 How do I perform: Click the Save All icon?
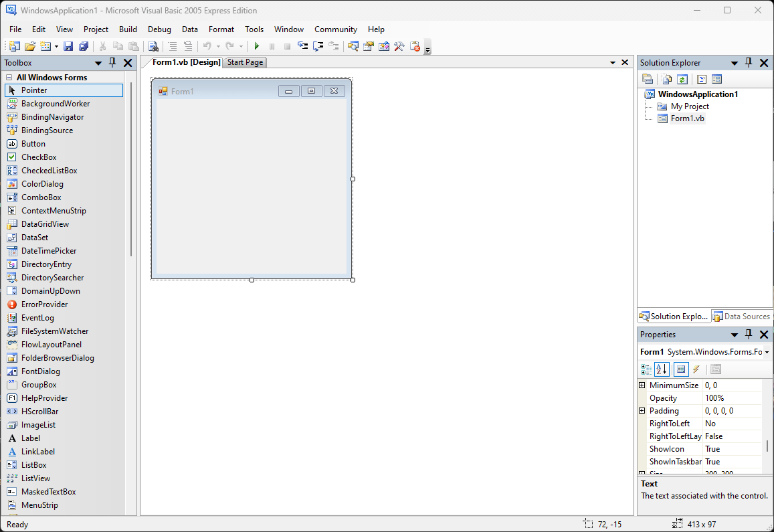tap(84, 46)
